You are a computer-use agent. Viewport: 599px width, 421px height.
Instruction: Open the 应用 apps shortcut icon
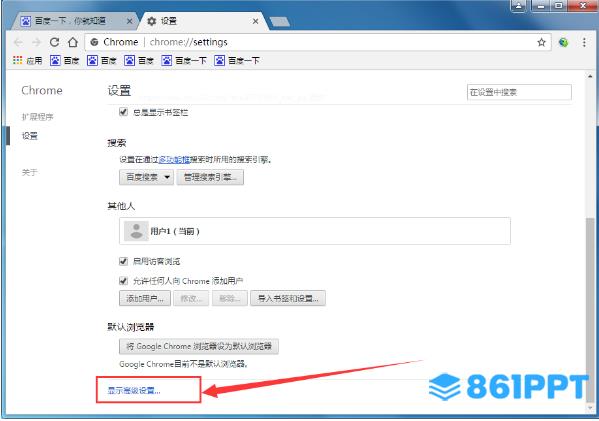[18, 60]
